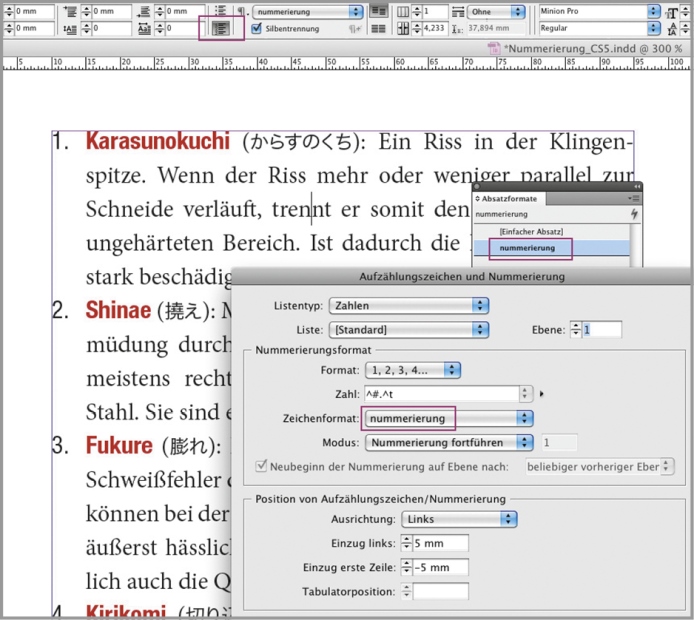
Task: Open the Absatzformate panel menu icon
Action: (633, 198)
